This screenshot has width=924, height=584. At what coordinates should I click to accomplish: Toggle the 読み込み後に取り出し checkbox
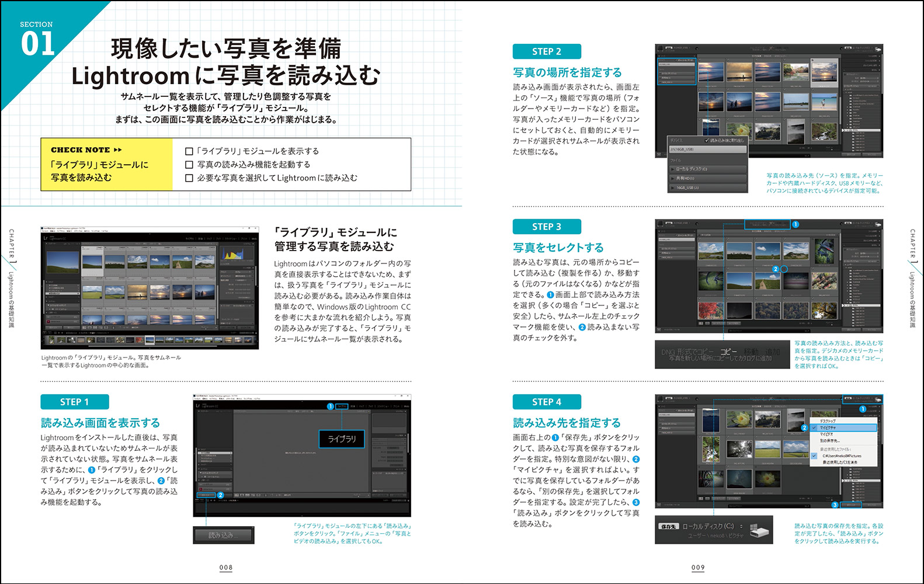point(707,140)
